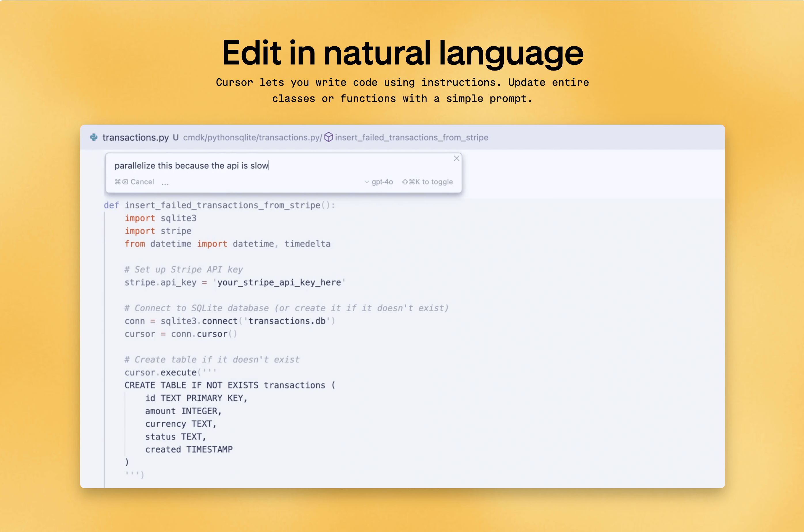The image size is (804, 532).
Task: Click the '# Set up Stripe API key' comment
Action: click(184, 270)
